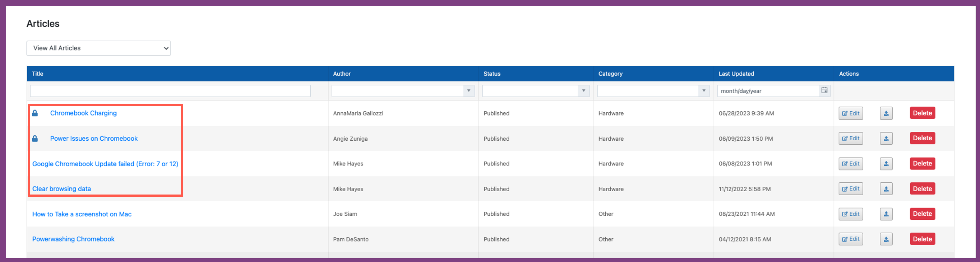Edit the Clear browsing data article

[x=851, y=189]
